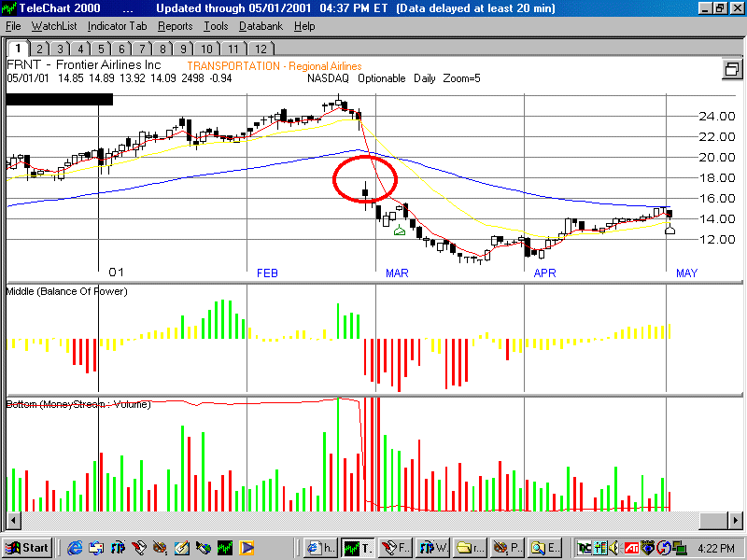The height and width of the screenshot is (560, 747).
Task: Click the horizontal scrollbar thumb
Action: (713, 520)
